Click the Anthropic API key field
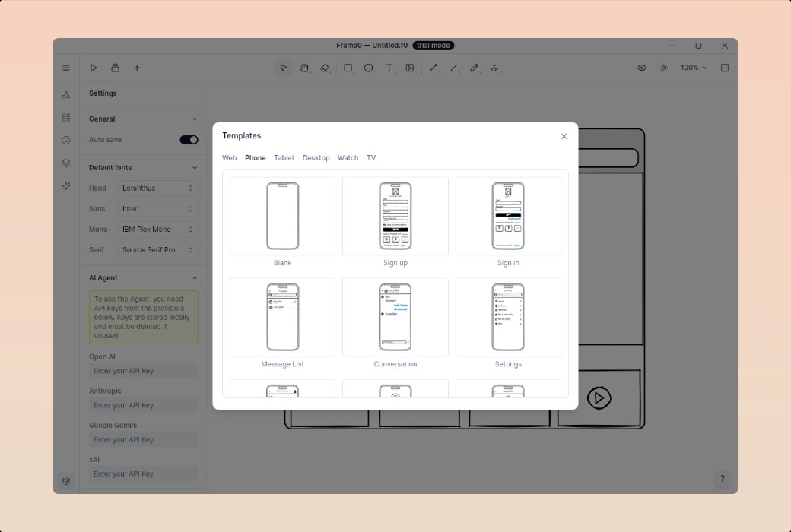This screenshot has width=791, height=532. (143, 405)
